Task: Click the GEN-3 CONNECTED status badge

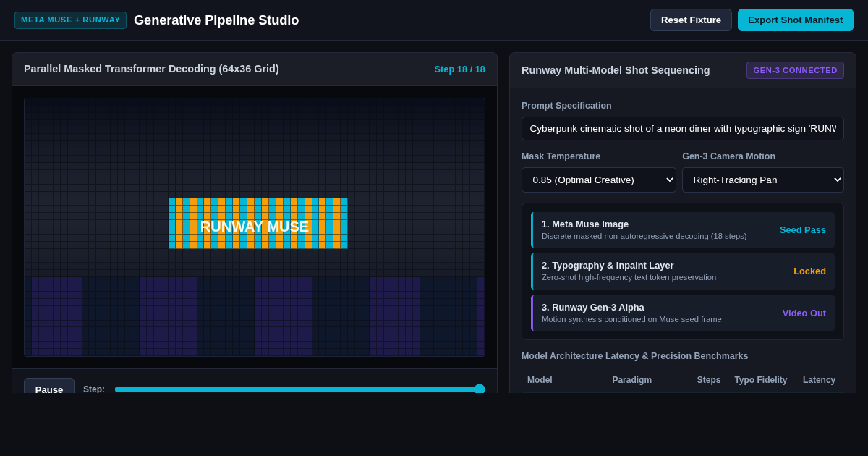Action: click(795, 70)
